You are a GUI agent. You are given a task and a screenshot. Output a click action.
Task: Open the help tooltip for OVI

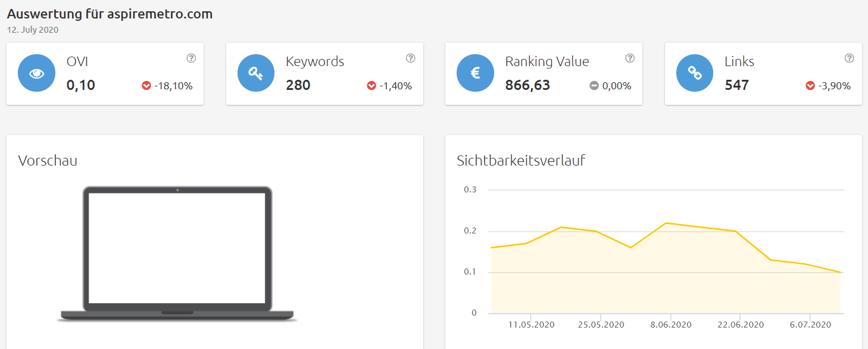(191, 58)
